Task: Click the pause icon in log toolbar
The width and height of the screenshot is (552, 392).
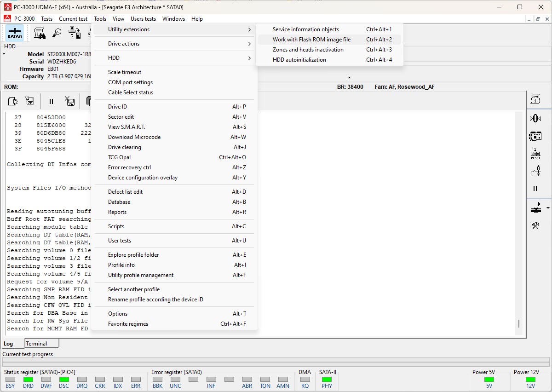Action: coord(51,101)
